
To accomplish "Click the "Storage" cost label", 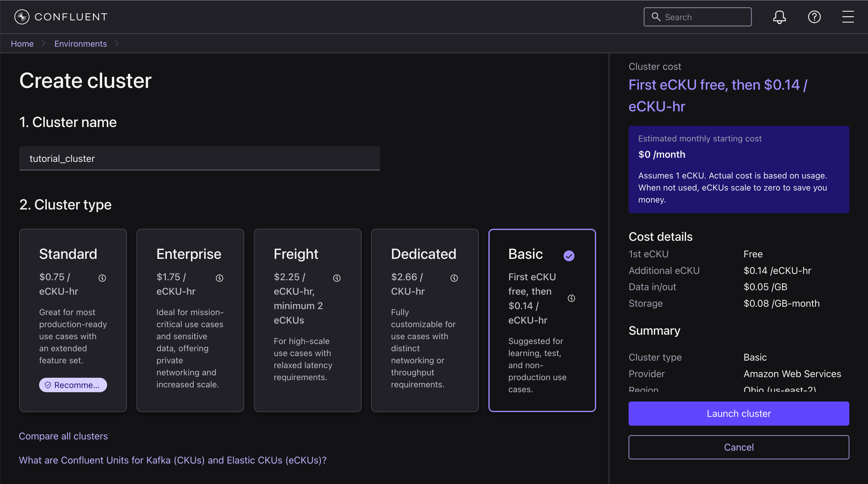I will pos(645,303).
